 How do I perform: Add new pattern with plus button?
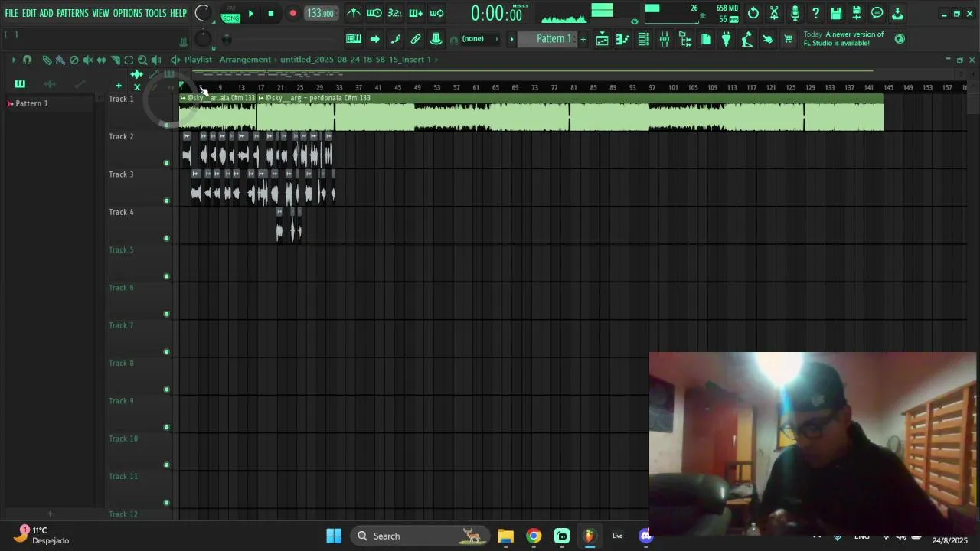click(583, 39)
